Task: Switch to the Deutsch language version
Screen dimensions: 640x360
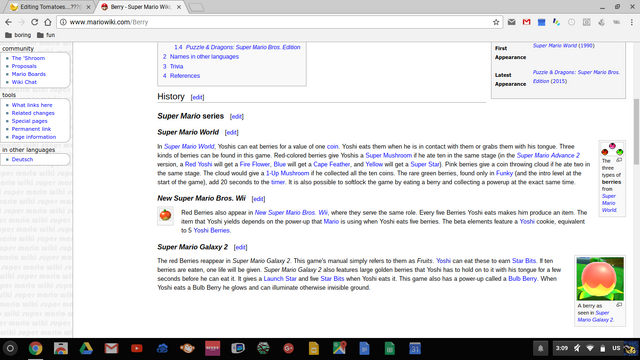Action: tap(22, 159)
